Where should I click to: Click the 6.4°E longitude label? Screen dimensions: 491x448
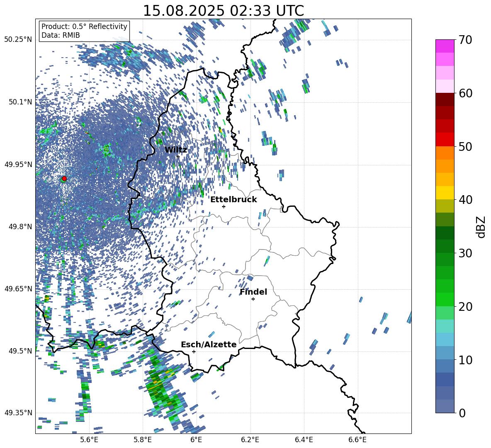[x=304, y=440]
